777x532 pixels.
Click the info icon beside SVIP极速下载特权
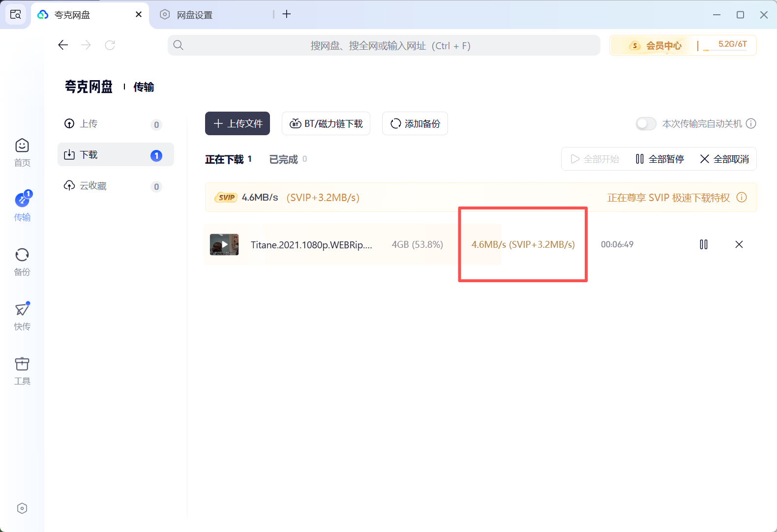tap(742, 197)
